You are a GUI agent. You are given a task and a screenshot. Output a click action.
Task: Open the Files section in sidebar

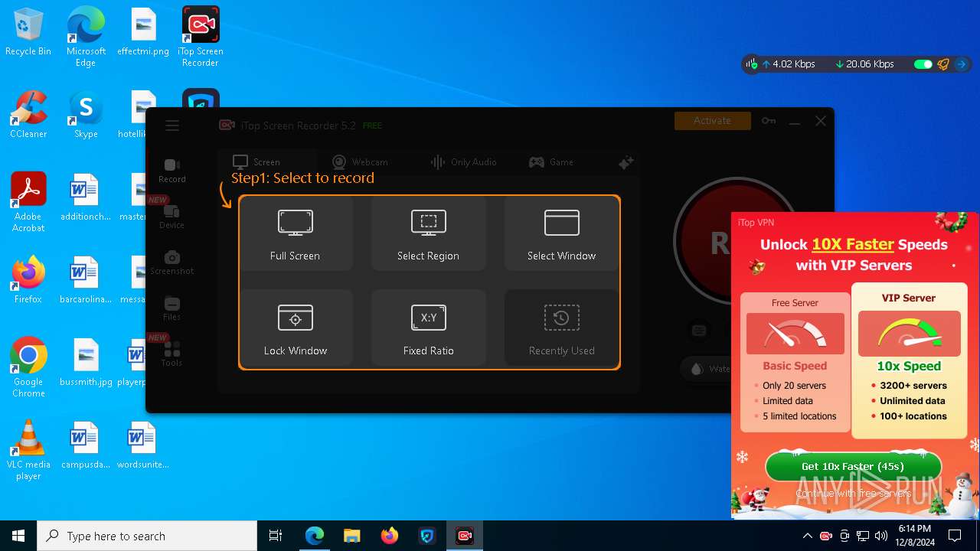tap(172, 308)
